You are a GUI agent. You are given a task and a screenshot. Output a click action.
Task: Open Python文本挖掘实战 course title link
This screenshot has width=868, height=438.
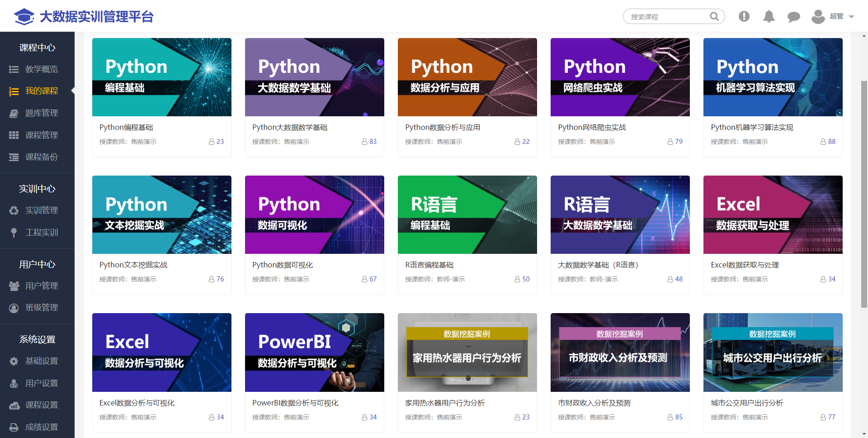click(133, 265)
